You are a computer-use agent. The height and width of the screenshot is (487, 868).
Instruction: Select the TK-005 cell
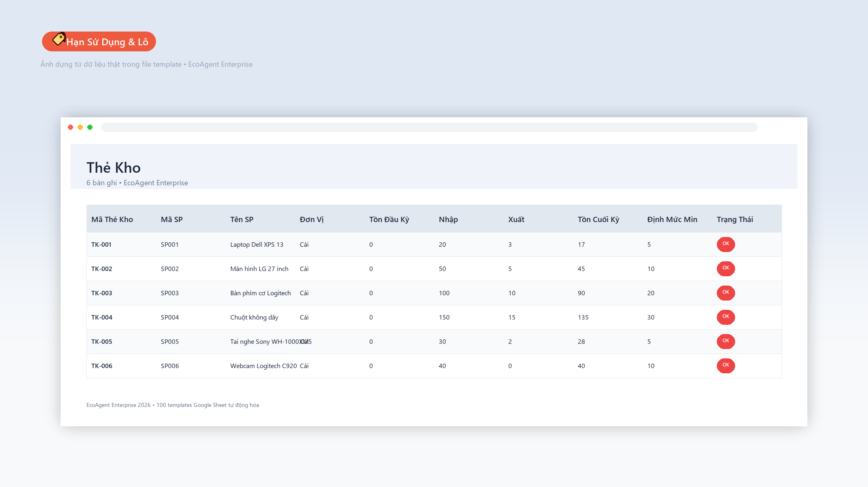(102, 341)
